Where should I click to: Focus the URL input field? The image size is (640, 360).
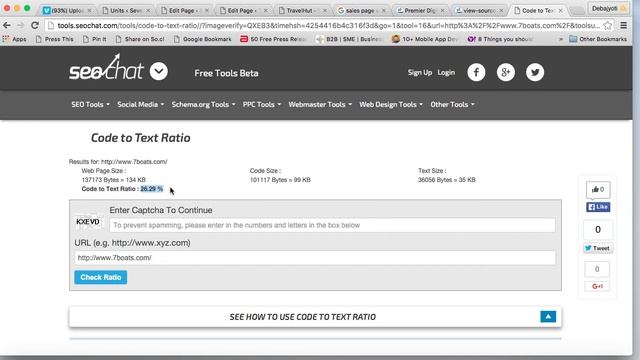click(315, 258)
